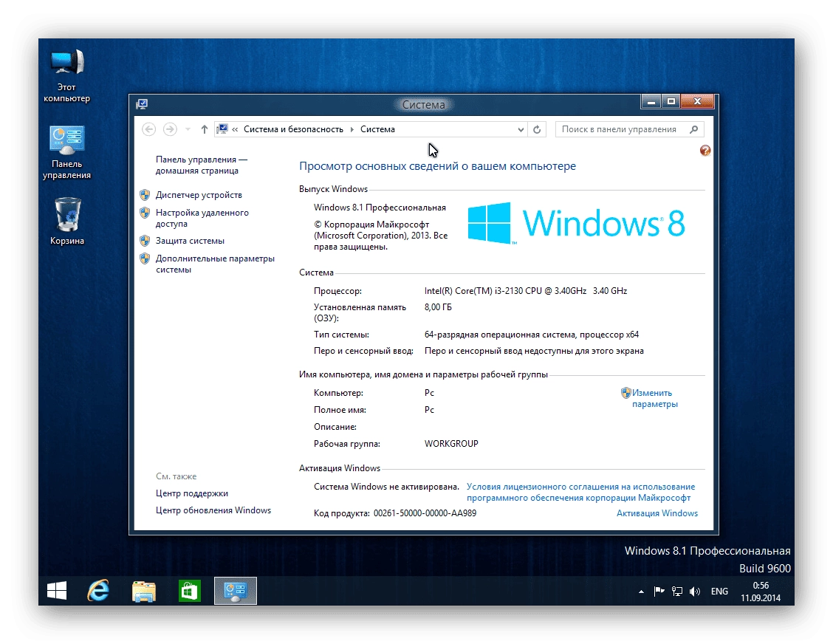Expand breadcrumb chevron after Система и безопасность
This screenshot has height=644, width=833.
tap(352, 129)
